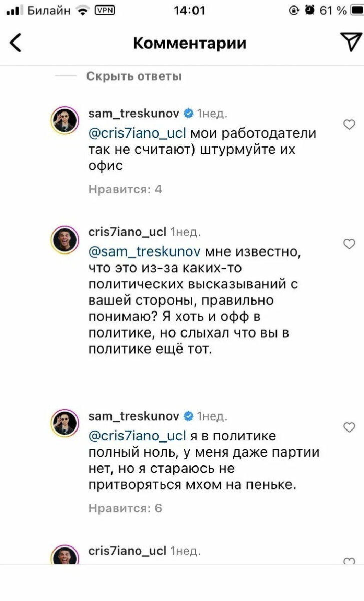Open the Комментарии header title
This screenshot has height=601, width=364.
pyautogui.click(x=189, y=43)
